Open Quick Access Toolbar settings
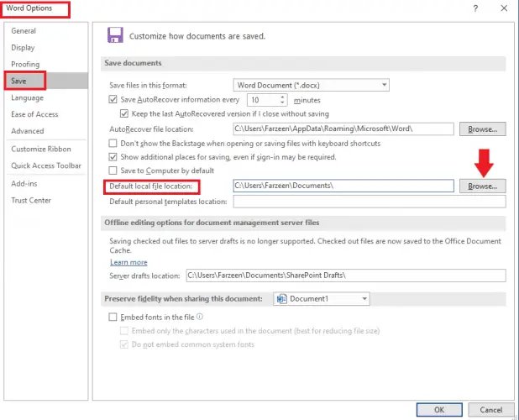This screenshot has height=420, width=519. click(46, 165)
